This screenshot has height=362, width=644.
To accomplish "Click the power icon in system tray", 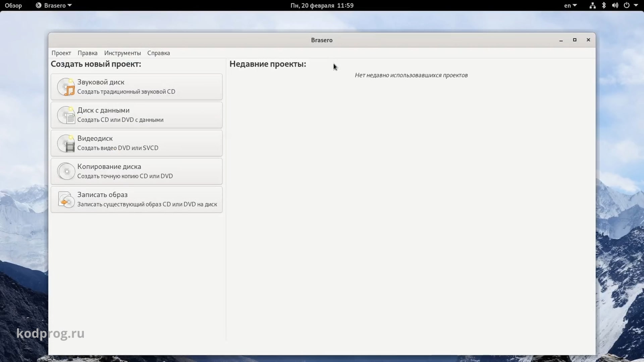I will 627,5.
